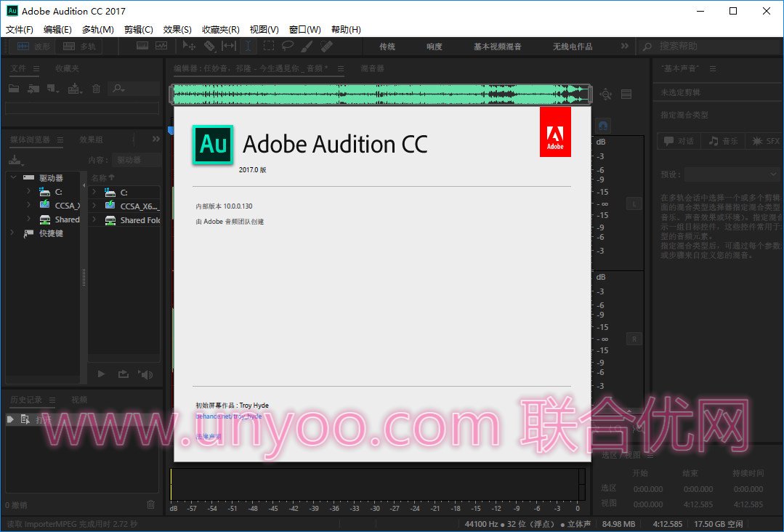Expand the 快捷键 tree node

[12, 233]
